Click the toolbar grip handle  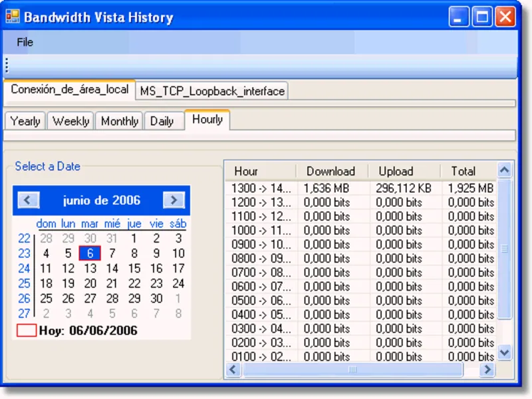tap(7, 65)
